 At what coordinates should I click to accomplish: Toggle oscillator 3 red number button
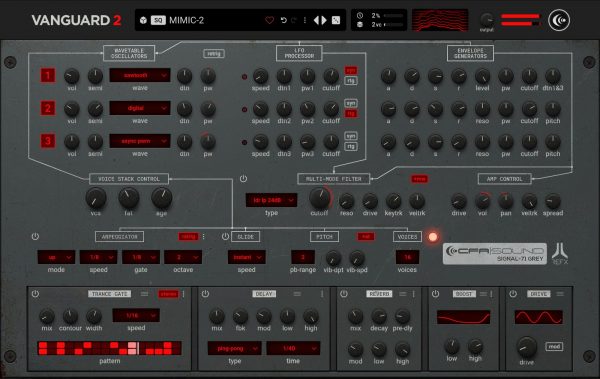(48, 141)
